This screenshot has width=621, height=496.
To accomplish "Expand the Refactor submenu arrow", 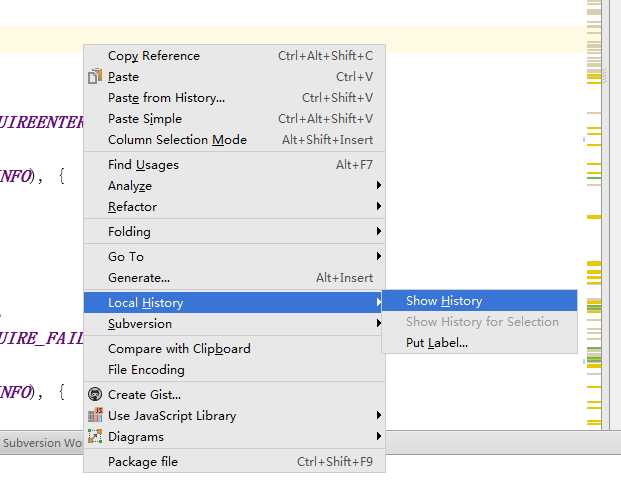I will click(379, 206).
